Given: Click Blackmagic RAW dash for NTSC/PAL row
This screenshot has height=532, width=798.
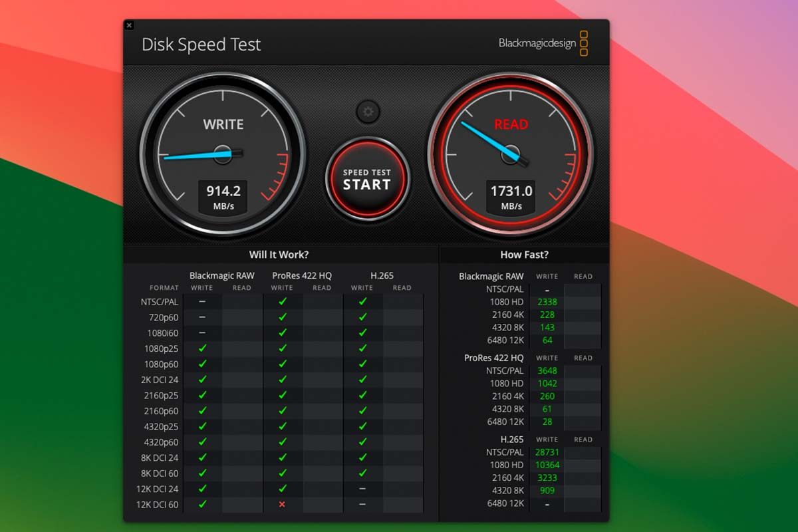Looking at the screenshot, I should pos(202,301).
